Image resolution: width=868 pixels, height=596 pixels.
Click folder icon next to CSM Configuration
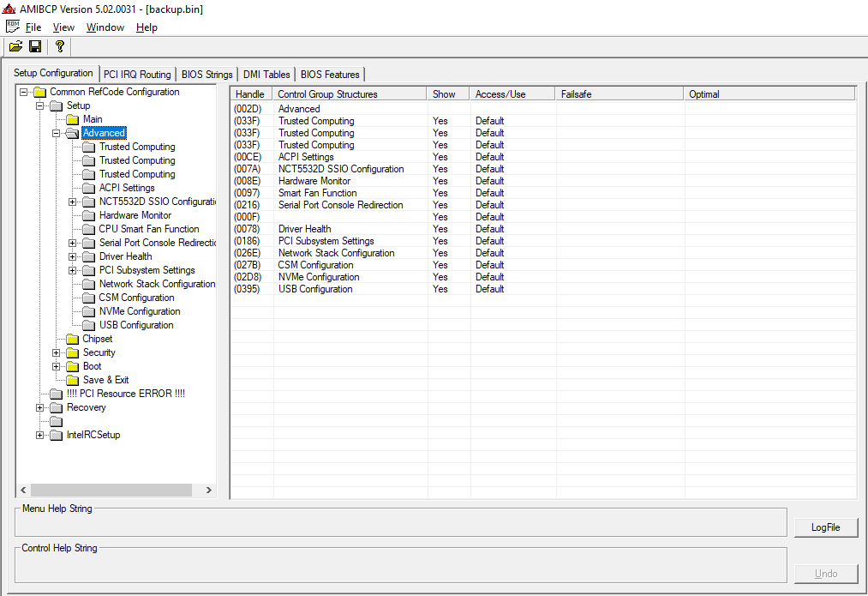(88, 298)
